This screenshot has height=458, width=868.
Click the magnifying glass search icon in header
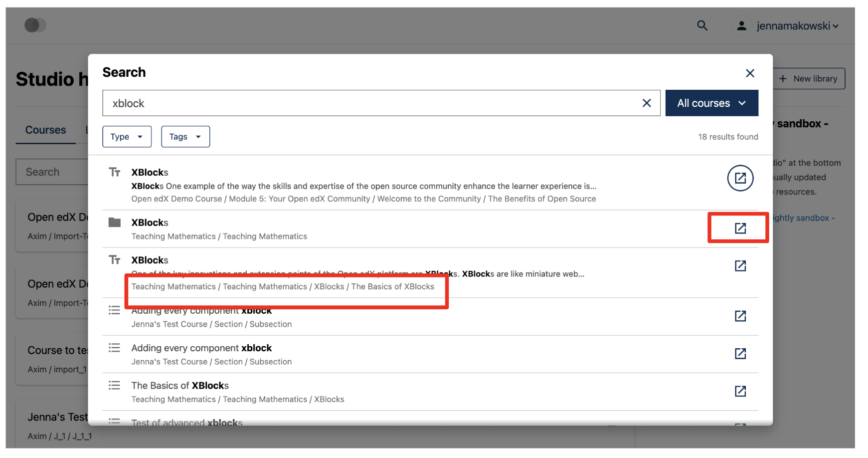coord(702,25)
